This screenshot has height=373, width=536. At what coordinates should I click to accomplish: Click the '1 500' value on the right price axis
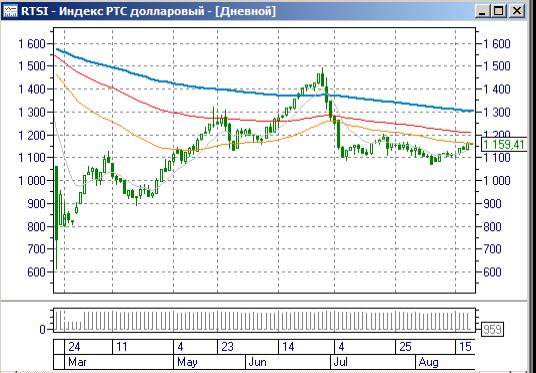[x=497, y=66]
